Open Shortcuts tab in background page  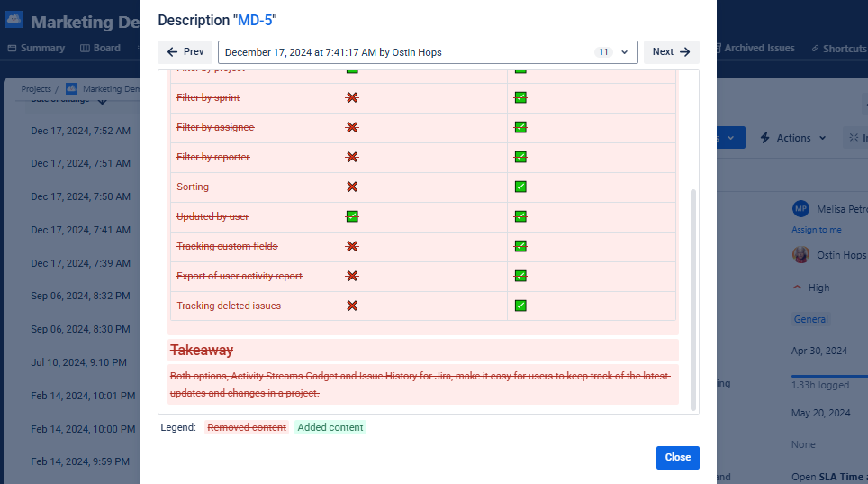click(x=839, y=49)
